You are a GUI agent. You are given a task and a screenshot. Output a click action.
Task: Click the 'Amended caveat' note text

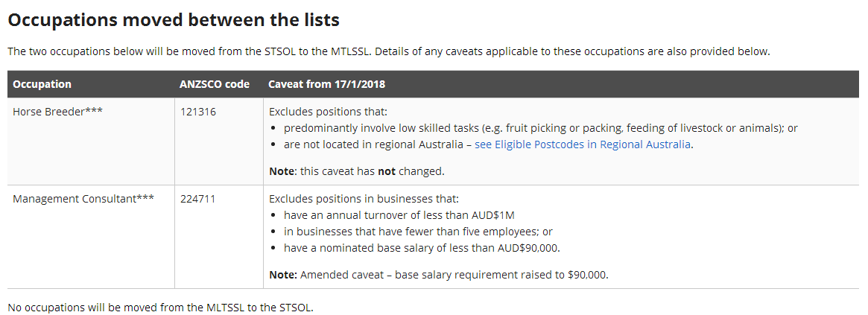tap(438, 275)
